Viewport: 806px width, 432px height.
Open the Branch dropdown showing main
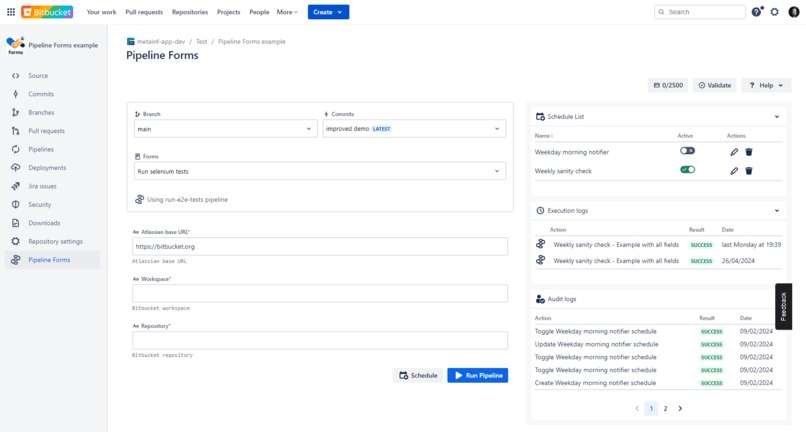[x=225, y=129]
